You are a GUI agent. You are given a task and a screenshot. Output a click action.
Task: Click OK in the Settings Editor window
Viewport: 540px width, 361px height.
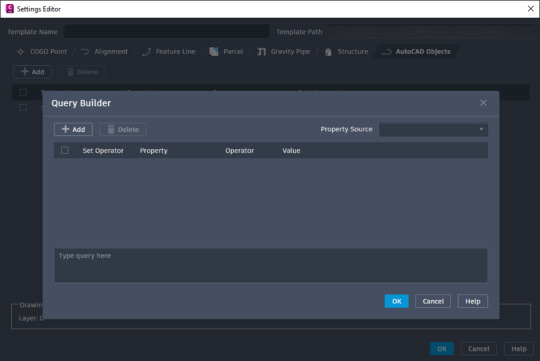tap(442, 349)
